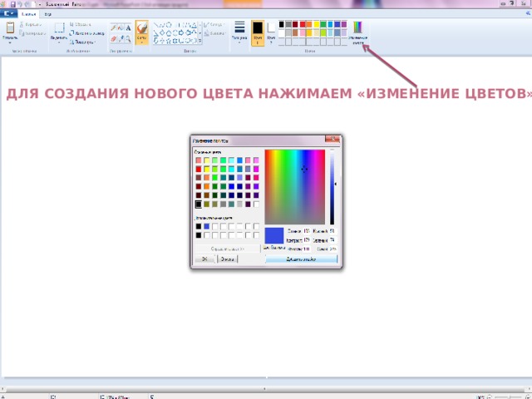The width and height of the screenshot is (532, 399).
Task: Pick the Line shape in Shapes gallery
Action: (x=156, y=25)
